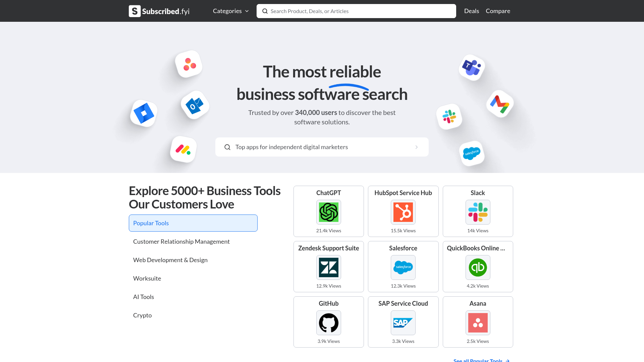The image size is (644, 362).
Task: Click the Asana card title text
Action: 478,303
